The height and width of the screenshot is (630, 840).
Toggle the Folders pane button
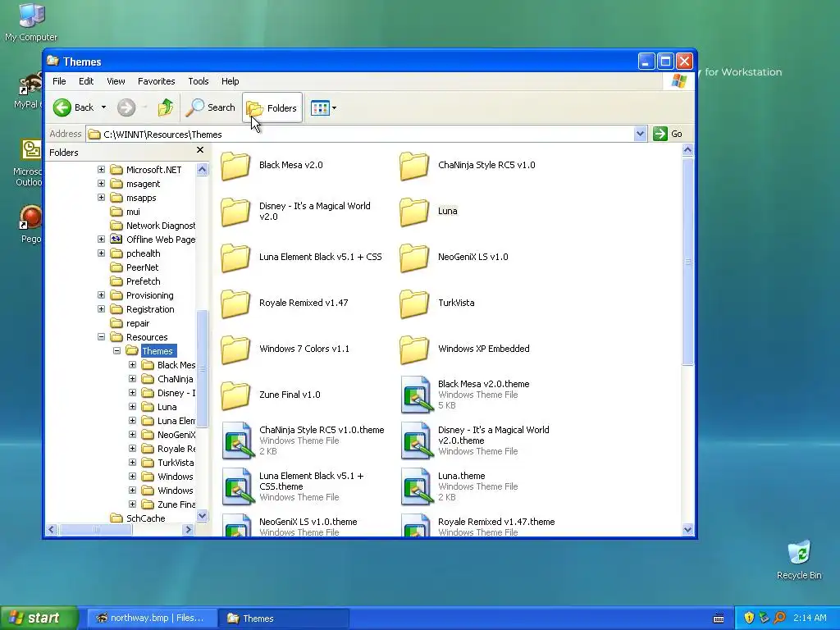272,107
